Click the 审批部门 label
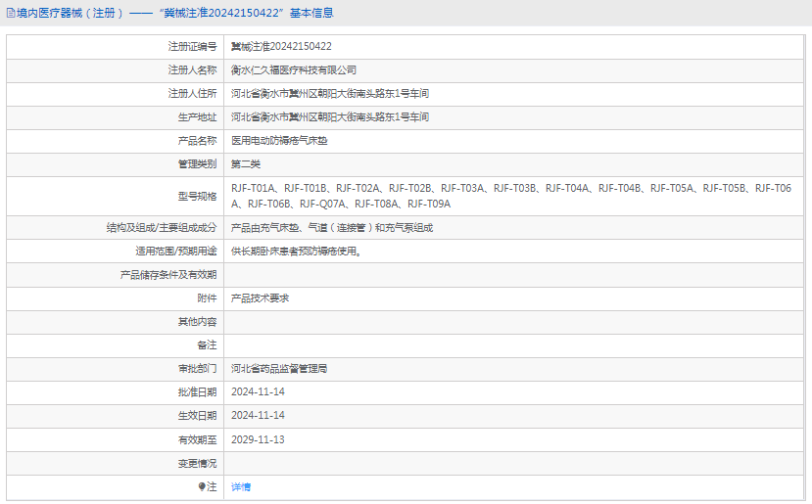Image resolution: width=812 pixels, height=504 pixels. click(197, 369)
